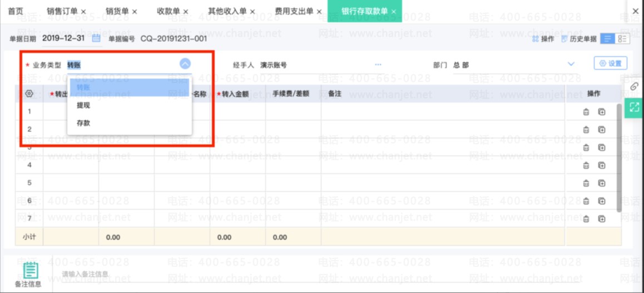
Task: Choose 转账 from the dropdown list
Action: (x=130, y=87)
